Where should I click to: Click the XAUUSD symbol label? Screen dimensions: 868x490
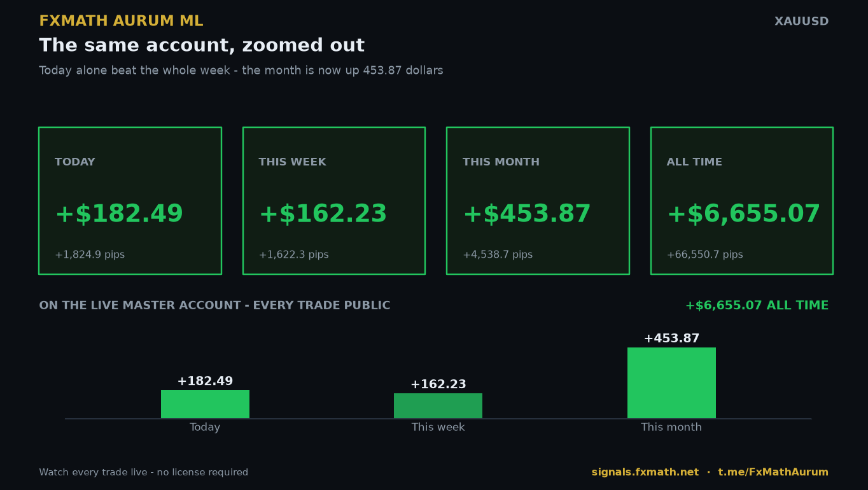[x=801, y=22]
